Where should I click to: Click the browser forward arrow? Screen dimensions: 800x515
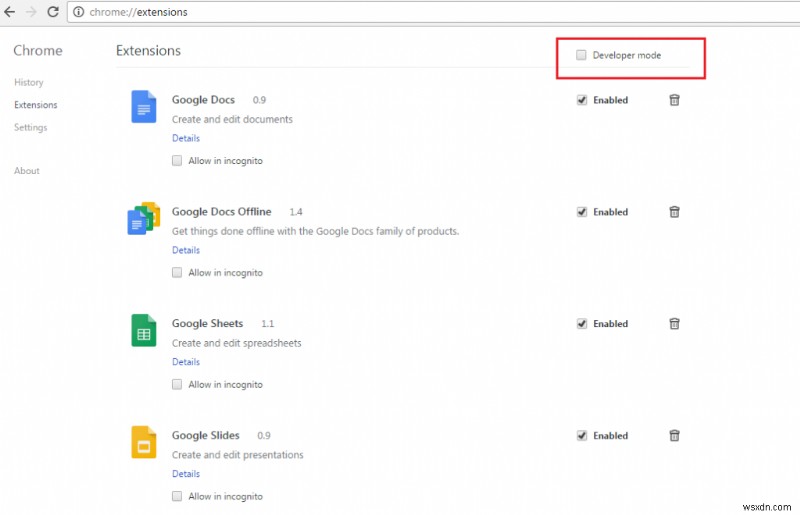coord(31,12)
